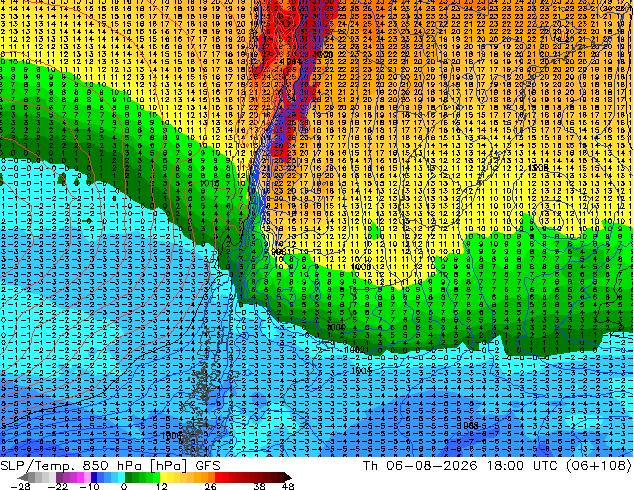This screenshot has height=490, width=634.
Task: Click the '-22' color scale label
Action: click(58, 486)
